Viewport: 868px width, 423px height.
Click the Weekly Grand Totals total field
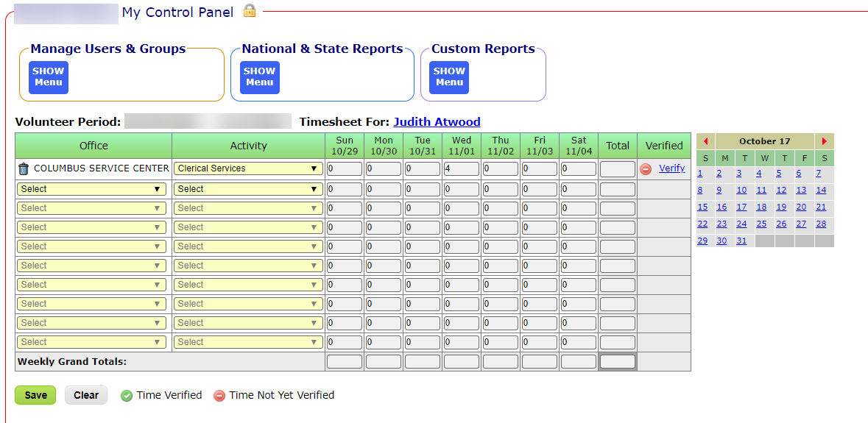(617, 362)
